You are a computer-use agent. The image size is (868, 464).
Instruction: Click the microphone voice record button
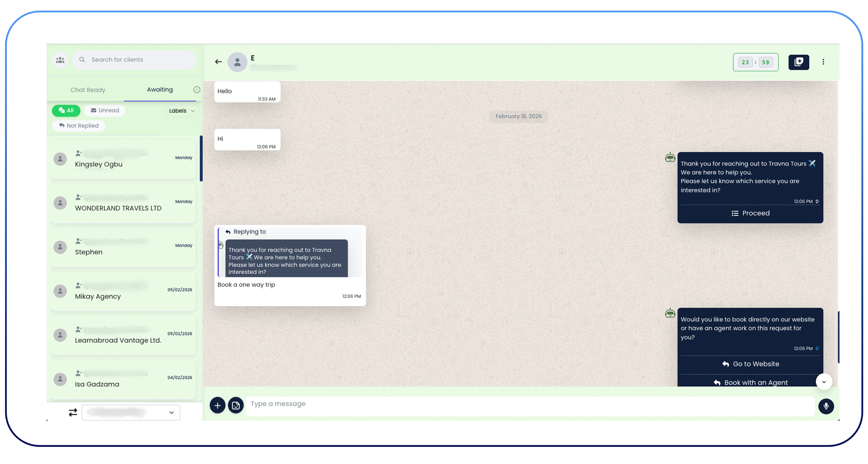(x=826, y=406)
